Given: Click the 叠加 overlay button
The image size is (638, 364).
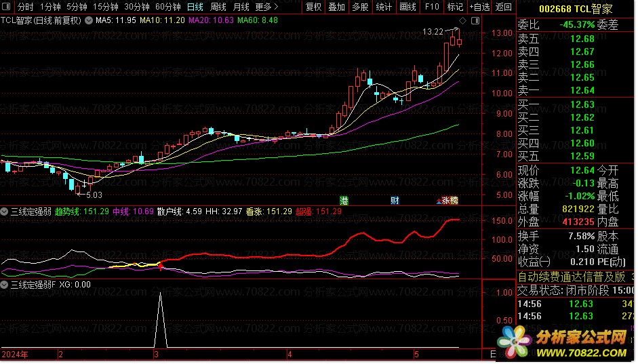Looking at the screenshot, I should 336,7.
